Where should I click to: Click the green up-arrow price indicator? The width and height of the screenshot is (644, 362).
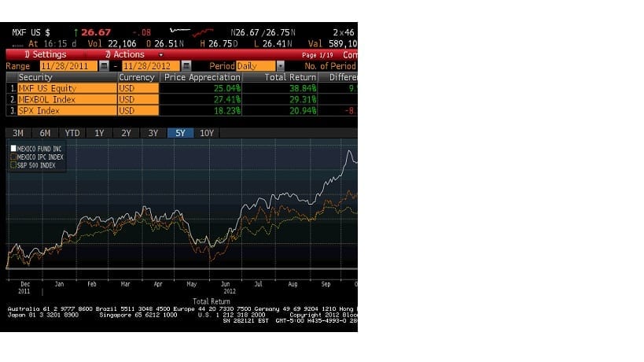[x=75, y=32]
